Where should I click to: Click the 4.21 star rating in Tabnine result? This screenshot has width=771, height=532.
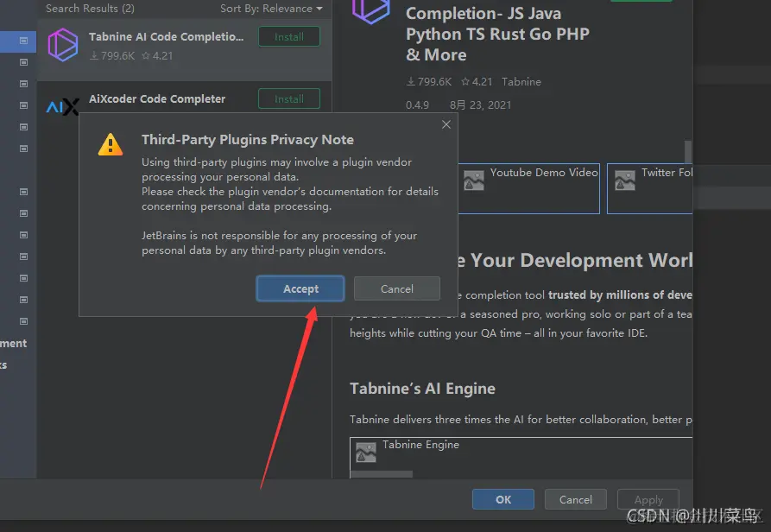[x=157, y=55]
